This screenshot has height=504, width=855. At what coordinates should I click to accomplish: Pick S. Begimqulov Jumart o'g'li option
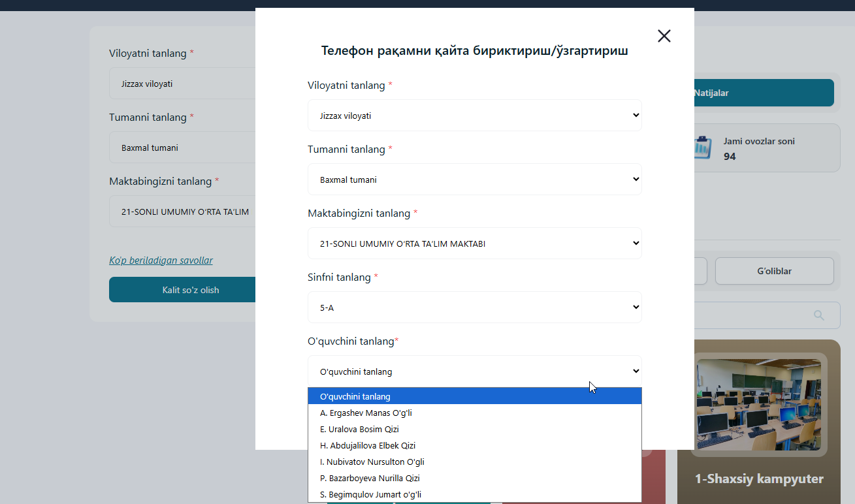[475, 494]
